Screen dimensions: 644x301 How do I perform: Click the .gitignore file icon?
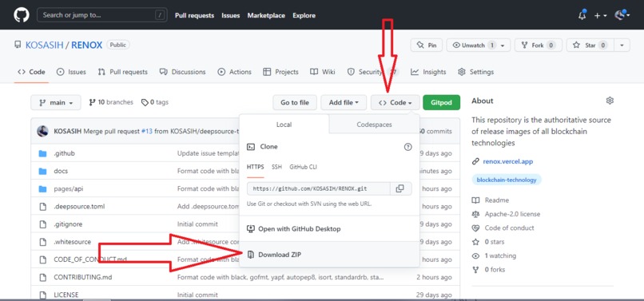(x=42, y=224)
